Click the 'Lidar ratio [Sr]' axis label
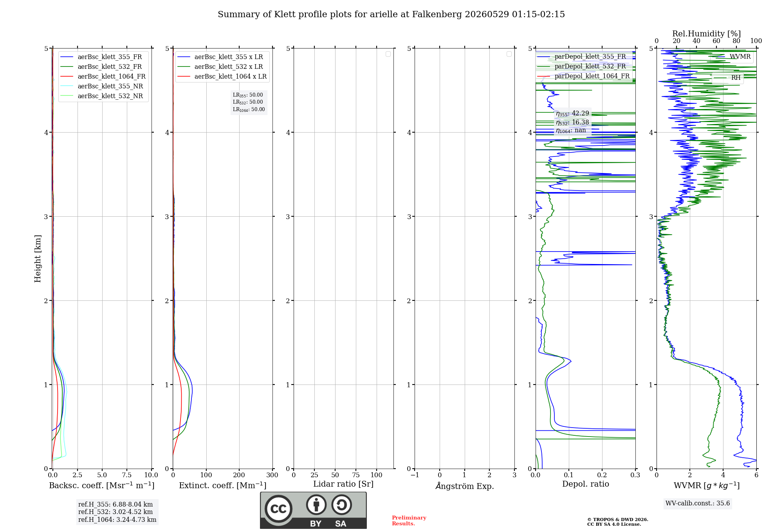Image resolution: width=783 pixels, height=532 pixels. pyautogui.click(x=343, y=484)
